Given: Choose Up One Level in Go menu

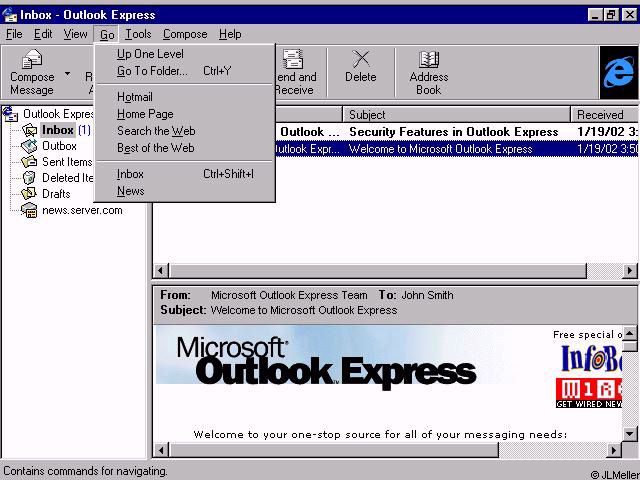Looking at the screenshot, I should (x=185, y=54).
